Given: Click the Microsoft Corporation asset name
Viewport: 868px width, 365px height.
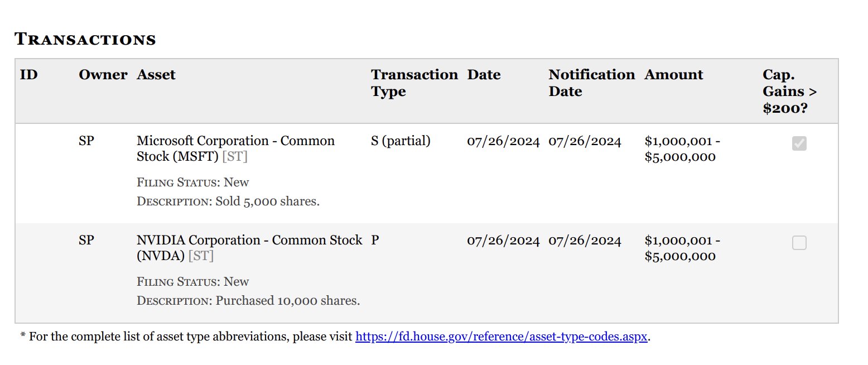Looking at the screenshot, I should (235, 141).
